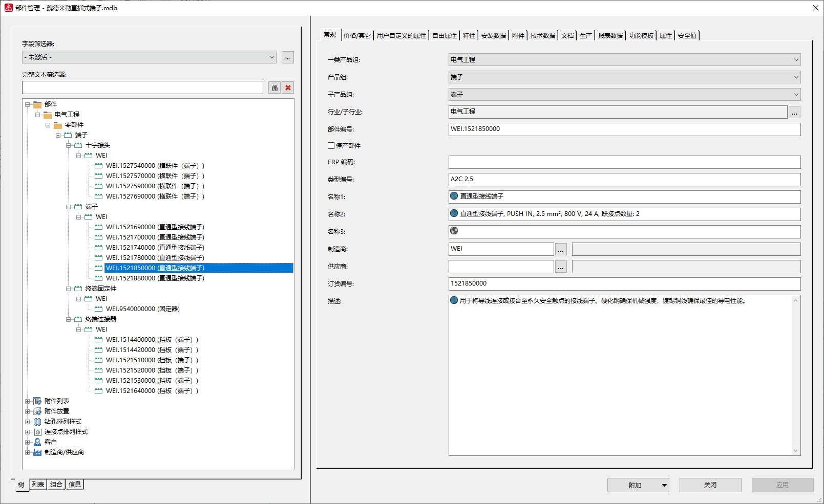The image size is (824, 504).
Task: Click the 附件放置 node icon
Action: [x=37, y=411]
